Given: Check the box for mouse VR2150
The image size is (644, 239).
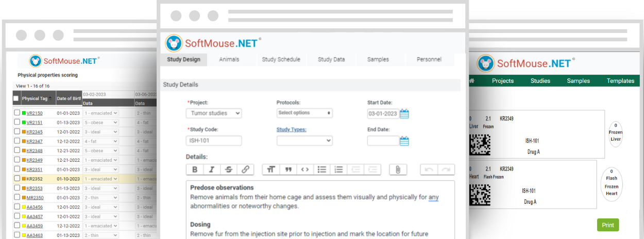Looking at the screenshot, I should click(x=17, y=113).
